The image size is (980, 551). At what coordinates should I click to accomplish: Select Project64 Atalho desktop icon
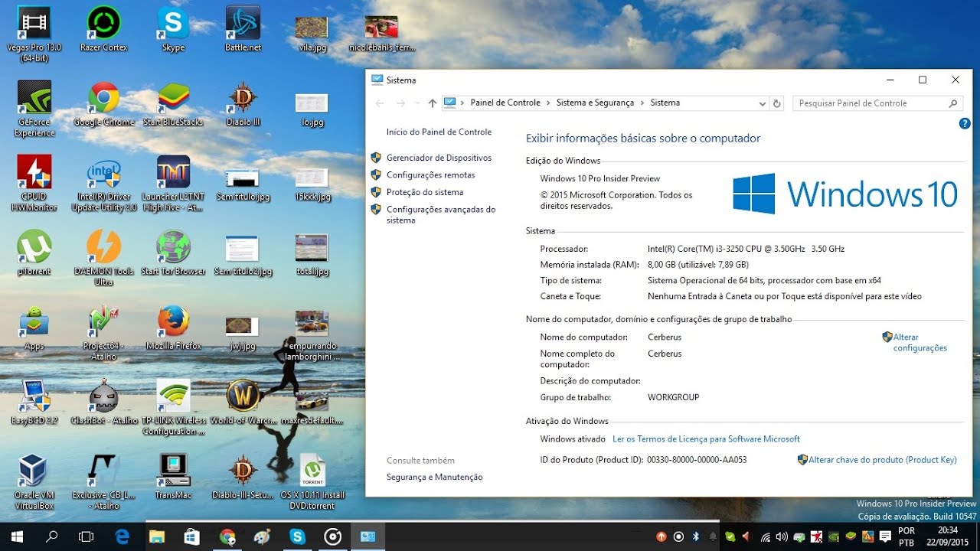pyautogui.click(x=103, y=333)
